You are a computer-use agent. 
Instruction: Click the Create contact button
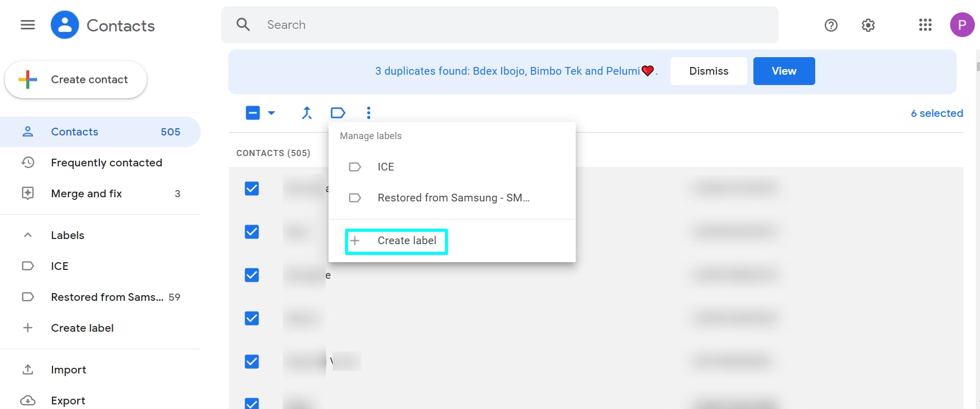click(76, 80)
